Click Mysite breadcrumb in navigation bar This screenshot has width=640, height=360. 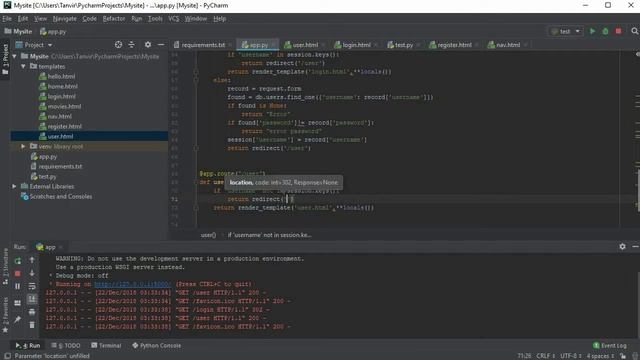click(18, 31)
